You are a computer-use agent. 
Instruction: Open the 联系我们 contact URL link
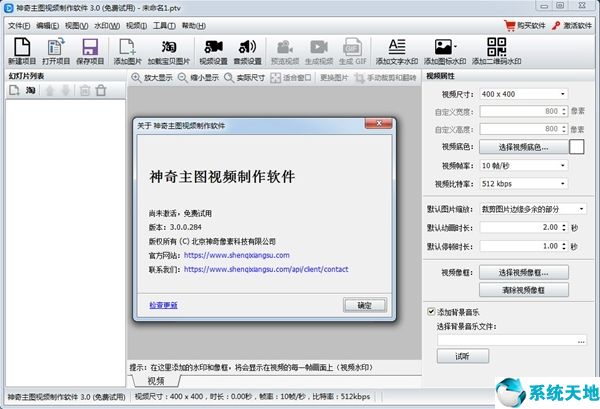(x=266, y=269)
